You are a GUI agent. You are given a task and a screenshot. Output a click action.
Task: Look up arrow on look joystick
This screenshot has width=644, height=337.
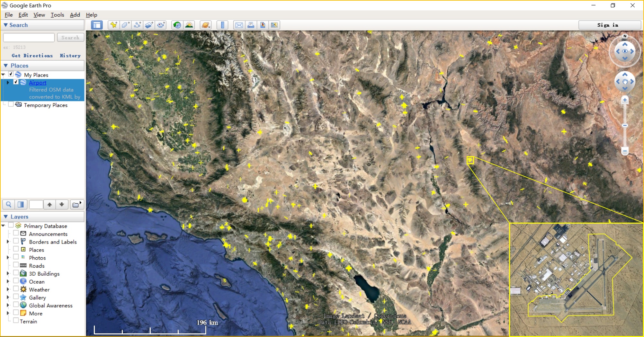625,44
